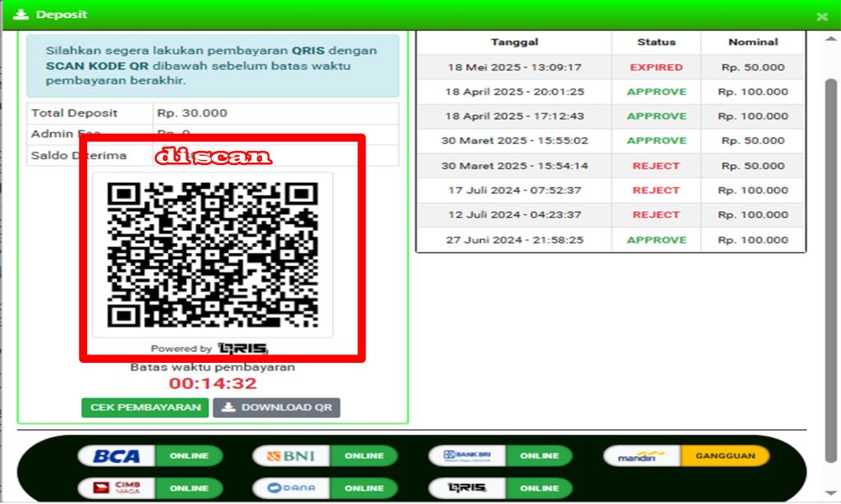The height and width of the screenshot is (504, 841).
Task: Click ONLINE status next to bottom QRIS
Action: coord(539,488)
